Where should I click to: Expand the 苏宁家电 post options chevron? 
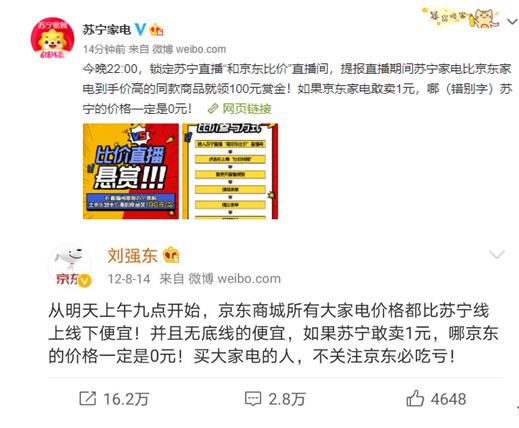click(512, 22)
